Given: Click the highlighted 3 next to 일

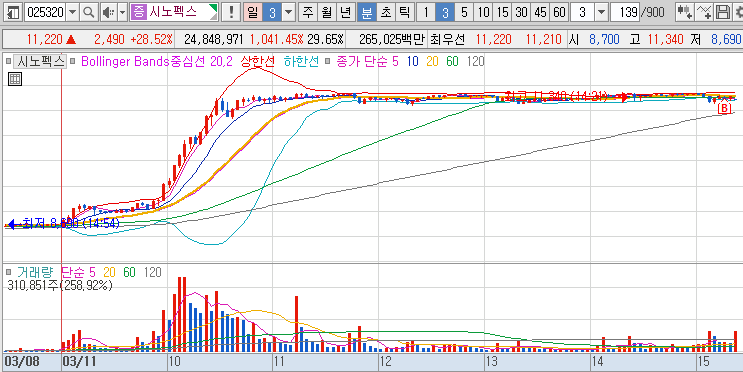Looking at the screenshot, I should (x=272, y=12).
